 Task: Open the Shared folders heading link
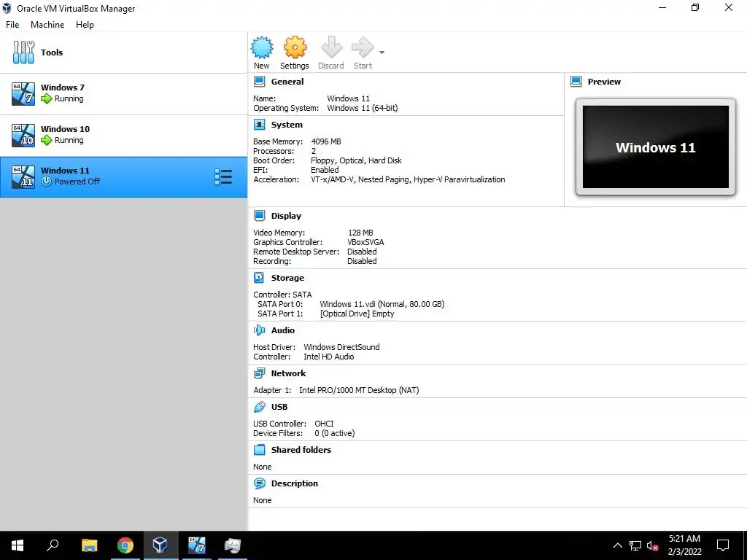tap(301, 449)
